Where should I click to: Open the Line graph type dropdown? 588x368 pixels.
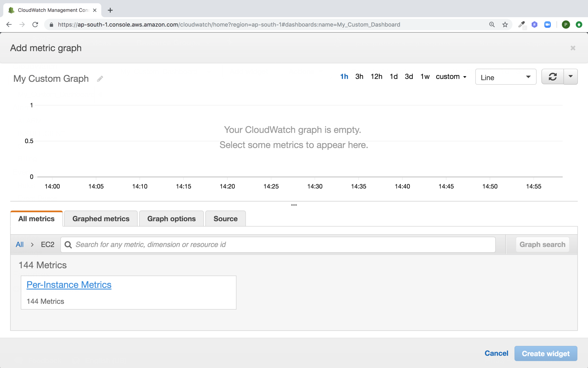(x=506, y=77)
